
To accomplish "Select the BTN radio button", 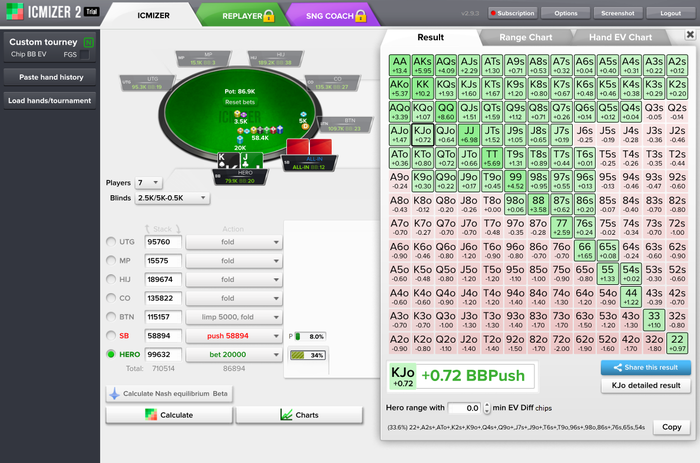I will [111, 317].
